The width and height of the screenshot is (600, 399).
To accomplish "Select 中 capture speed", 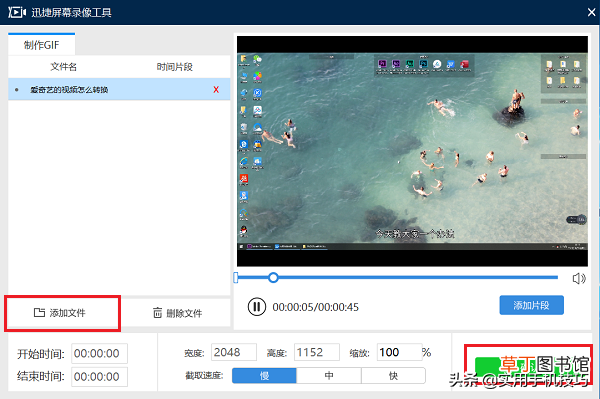I will pos(329,376).
